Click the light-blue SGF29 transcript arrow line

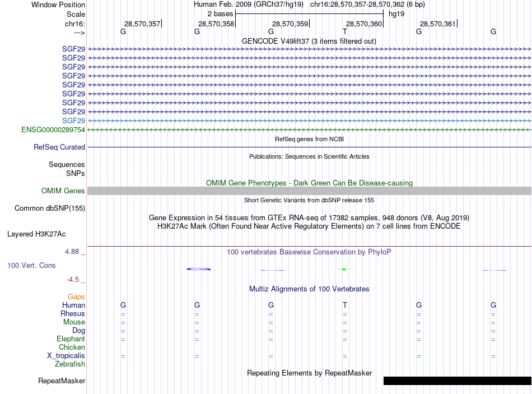pos(310,120)
